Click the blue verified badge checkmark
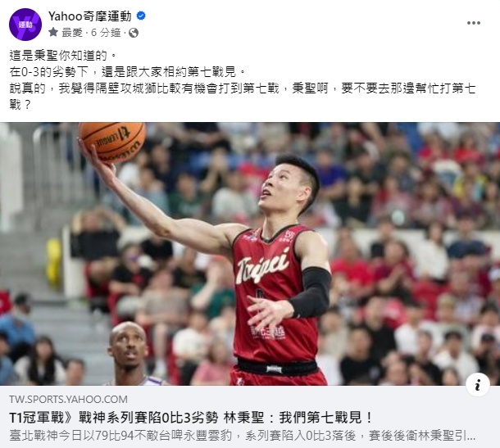This screenshot has width=500, height=448. [x=141, y=16]
